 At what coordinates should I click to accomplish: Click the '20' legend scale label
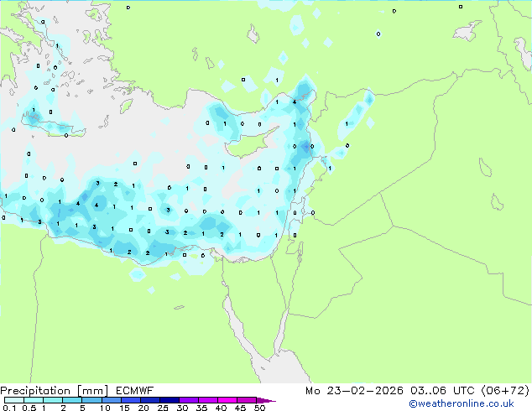[143, 408]
